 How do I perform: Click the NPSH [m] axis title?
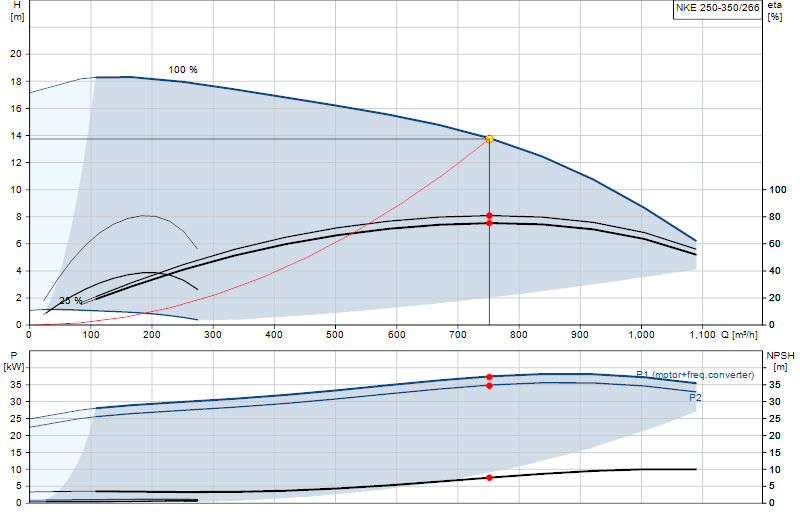[780, 361]
